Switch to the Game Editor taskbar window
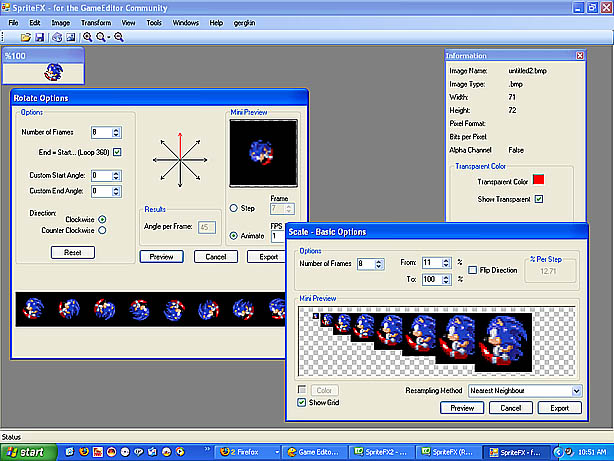The image size is (614, 461). [x=315, y=452]
